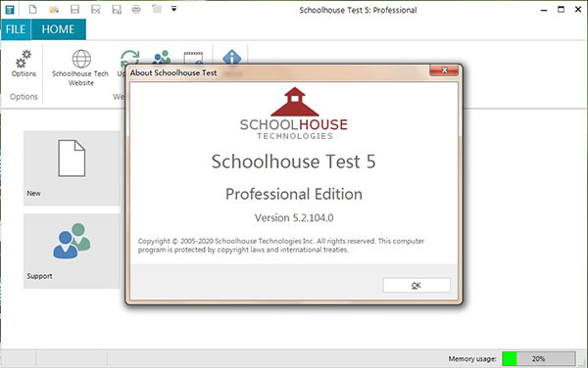Click the application menu icon in the title bar
Image resolution: width=588 pixels, height=368 pixels.
click(x=10, y=10)
